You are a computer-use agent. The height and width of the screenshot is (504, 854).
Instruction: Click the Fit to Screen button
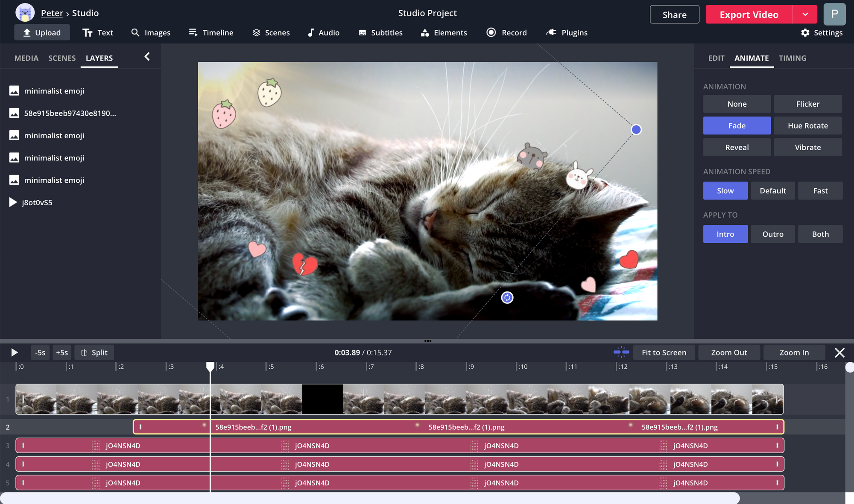click(x=664, y=353)
